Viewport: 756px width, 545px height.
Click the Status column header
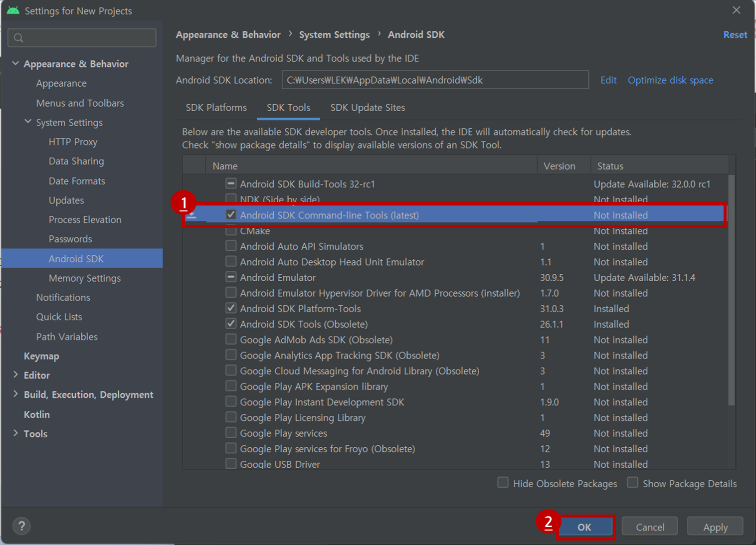click(659, 166)
